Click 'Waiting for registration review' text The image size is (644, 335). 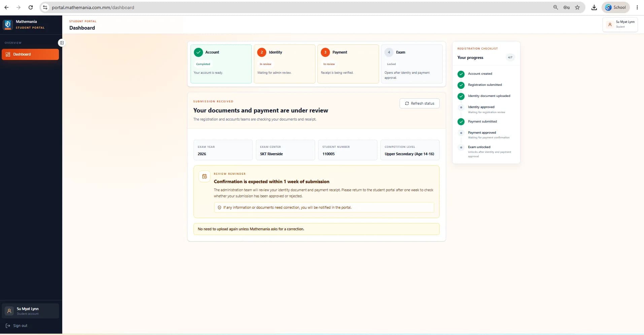[486, 112]
